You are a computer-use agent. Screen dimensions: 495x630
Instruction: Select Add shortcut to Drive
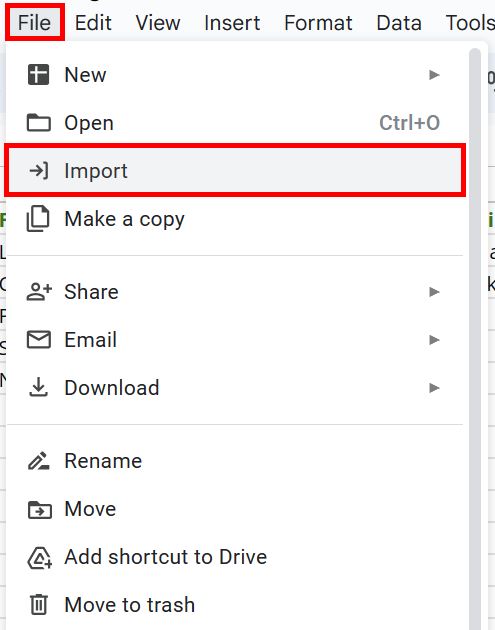click(235, 557)
